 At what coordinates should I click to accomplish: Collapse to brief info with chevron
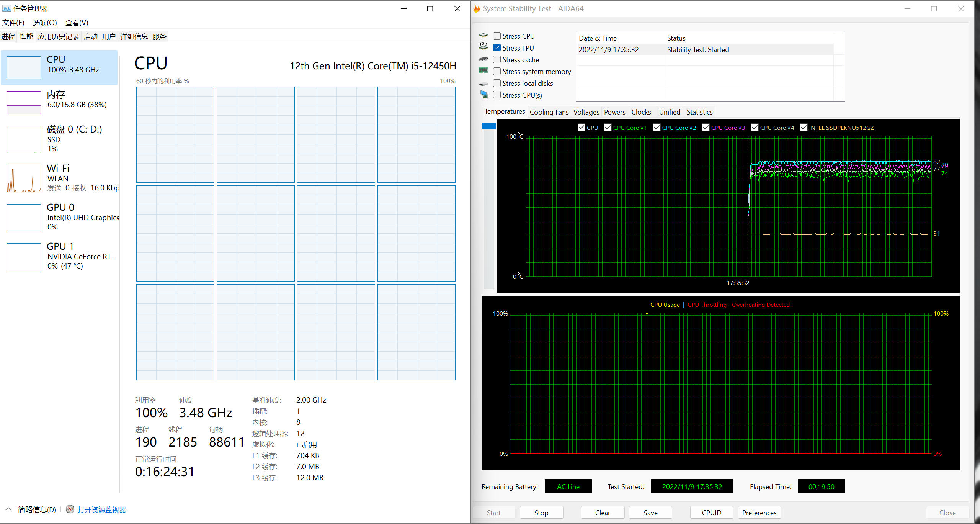tap(8, 509)
